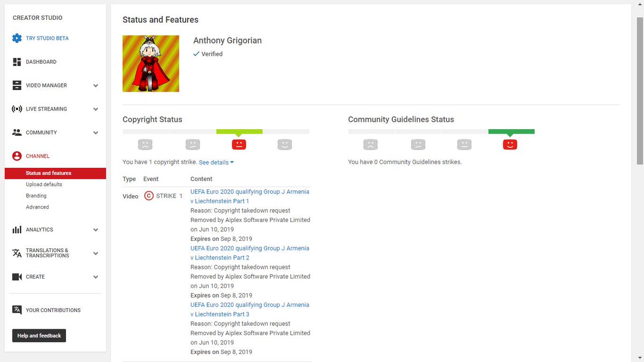Open Armenia v Liechtenstein Part 1 link

coord(250,196)
